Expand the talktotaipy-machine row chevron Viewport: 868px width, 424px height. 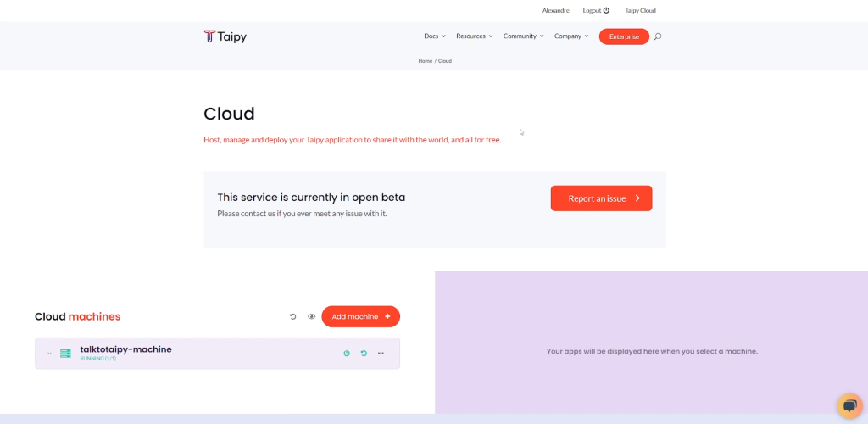49,353
